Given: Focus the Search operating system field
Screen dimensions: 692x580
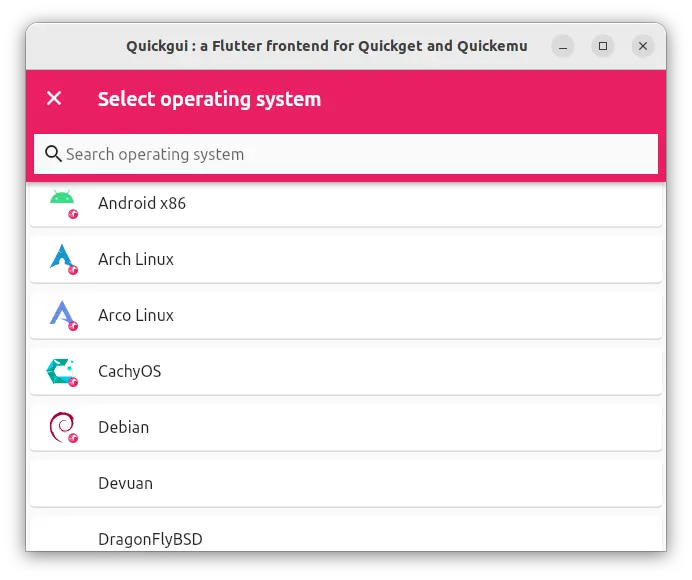Looking at the screenshot, I should pyautogui.click(x=346, y=154).
